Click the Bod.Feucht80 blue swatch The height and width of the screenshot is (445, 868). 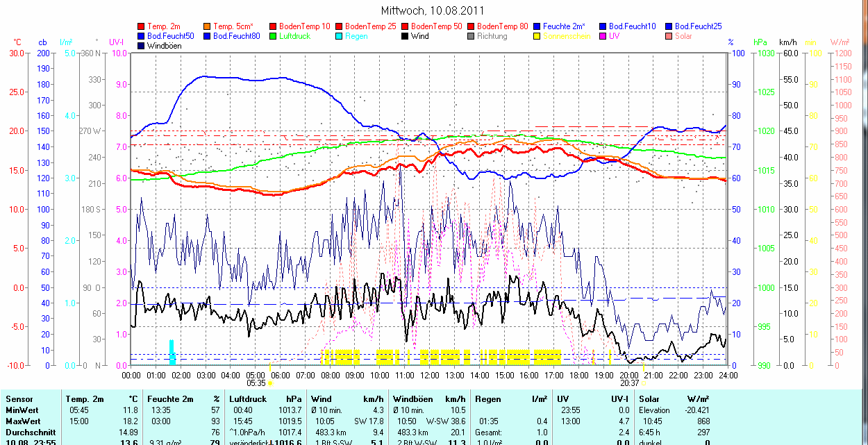tap(208, 36)
